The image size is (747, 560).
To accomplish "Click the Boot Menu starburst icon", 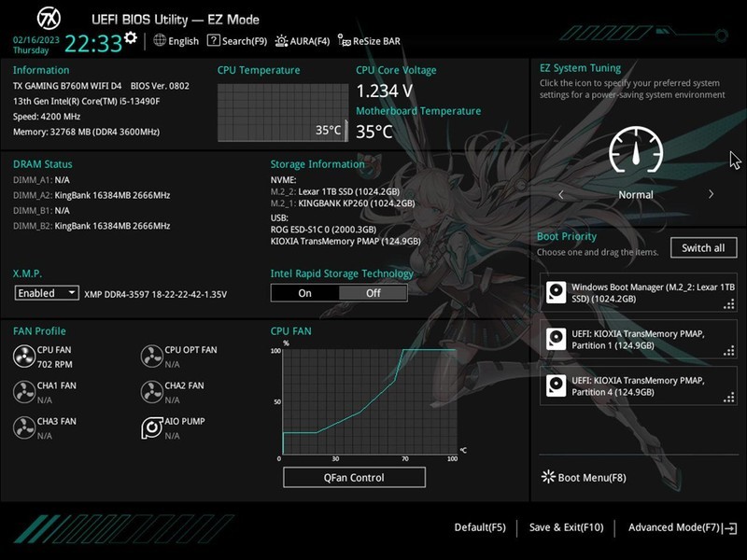I will 548,477.
